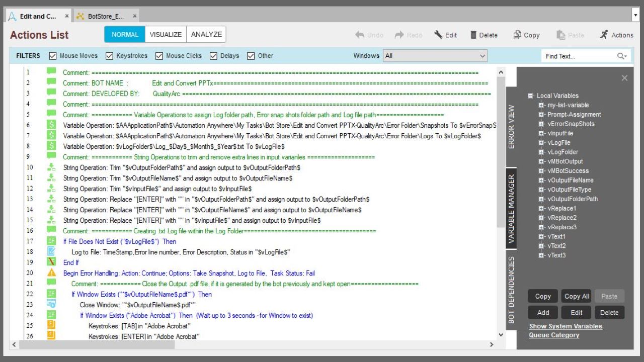Click the actions list horizontal scrollbar

(97, 345)
